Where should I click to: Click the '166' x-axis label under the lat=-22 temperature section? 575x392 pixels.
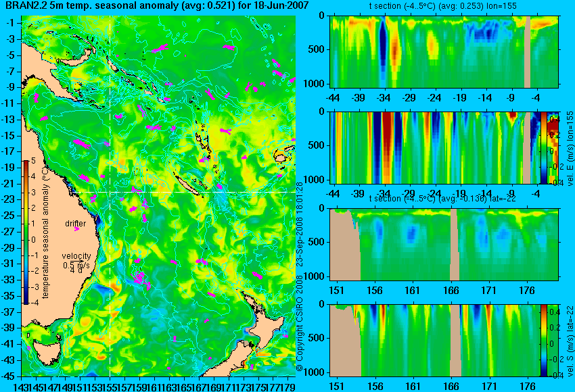(x=451, y=291)
